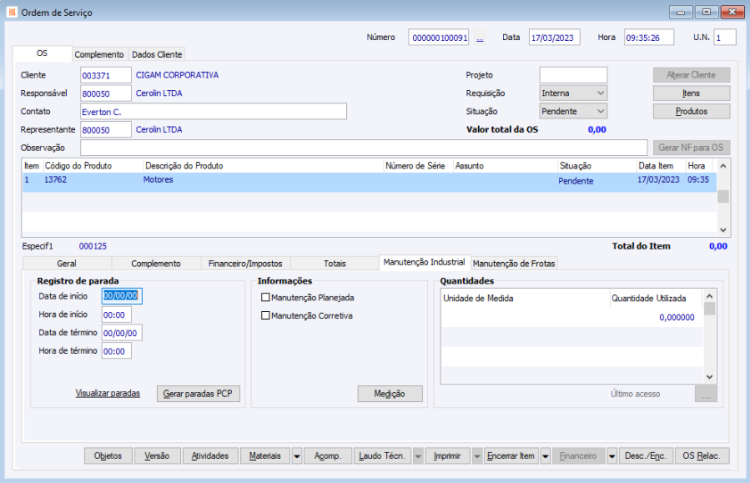Click the up arrow of the items grid scrollbar

[723, 166]
